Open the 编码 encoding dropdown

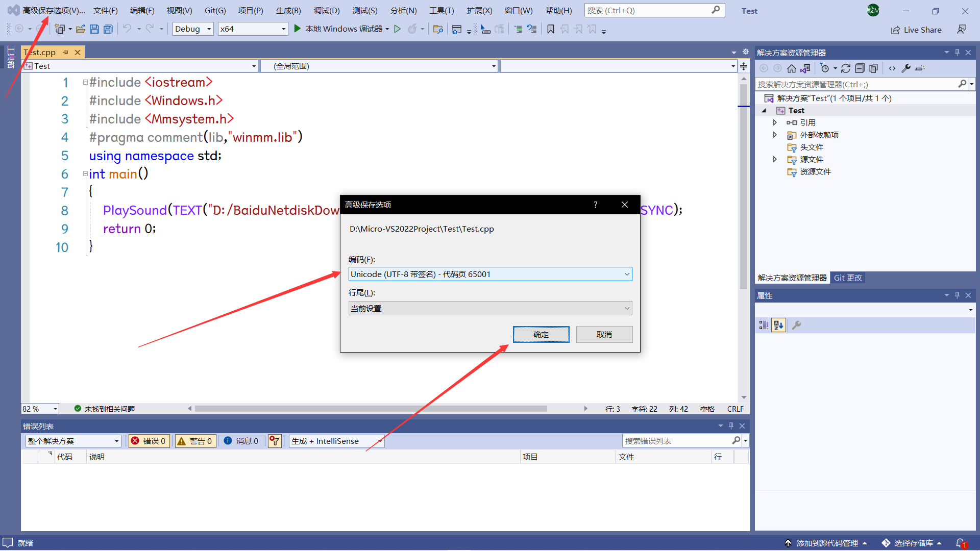click(x=490, y=274)
